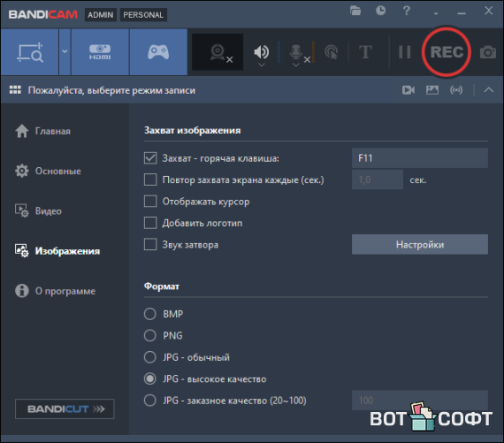Enable the 'Отображать курсор' checkbox

[x=150, y=202]
